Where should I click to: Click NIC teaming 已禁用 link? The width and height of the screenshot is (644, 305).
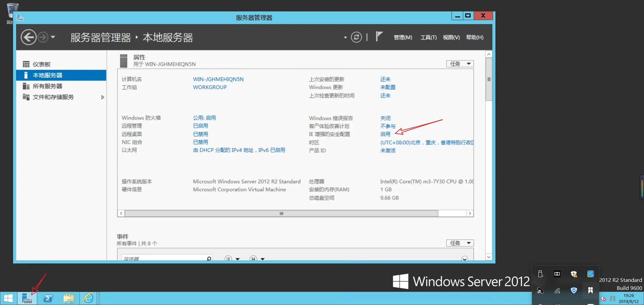click(201, 142)
